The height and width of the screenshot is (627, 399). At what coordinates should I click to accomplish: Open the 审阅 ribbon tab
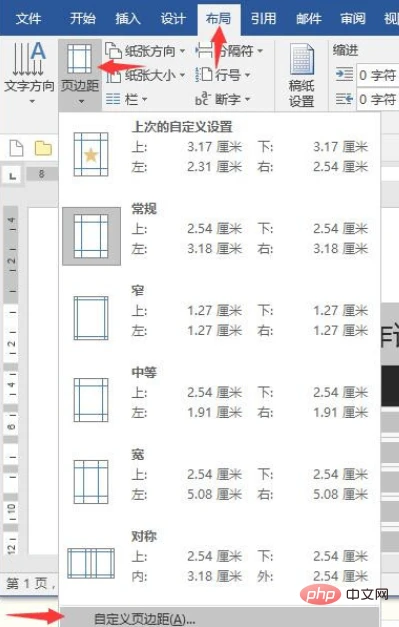click(353, 18)
